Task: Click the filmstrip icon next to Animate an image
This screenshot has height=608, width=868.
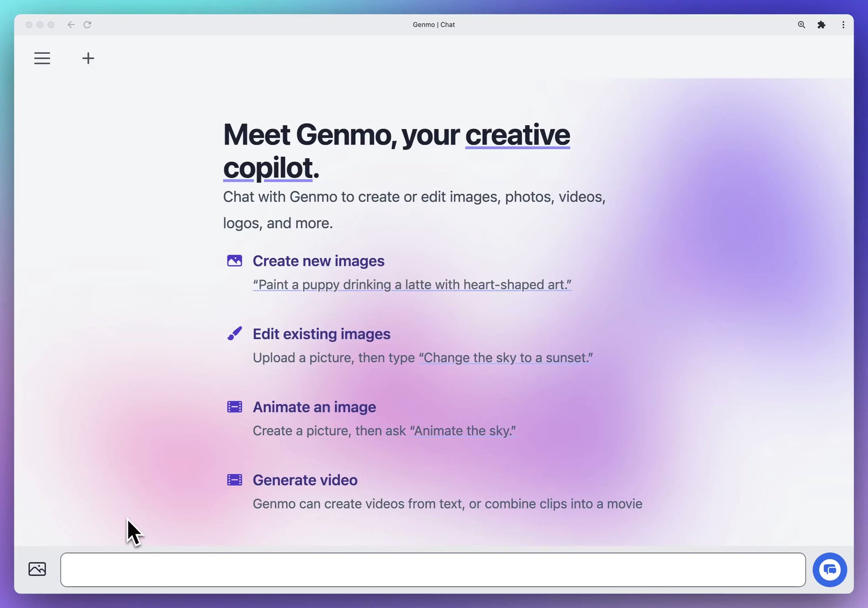Action: [234, 407]
